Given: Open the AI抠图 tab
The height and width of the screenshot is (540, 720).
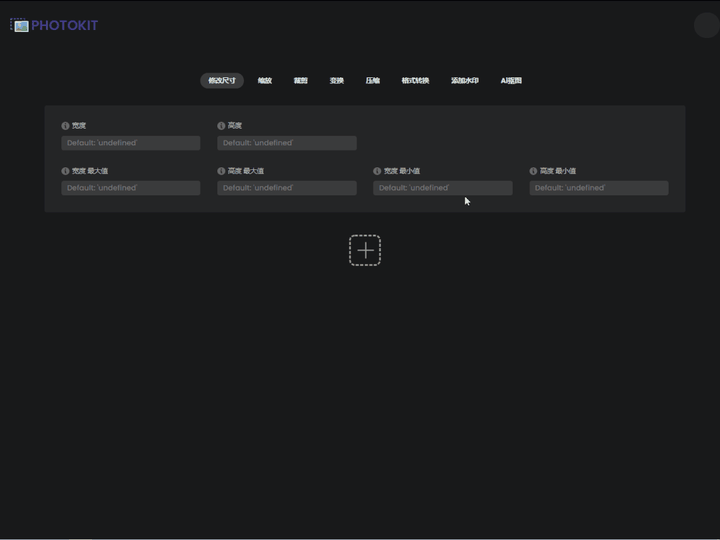Looking at the screenshot, I should pyautogui.click(x=511, y=80).
